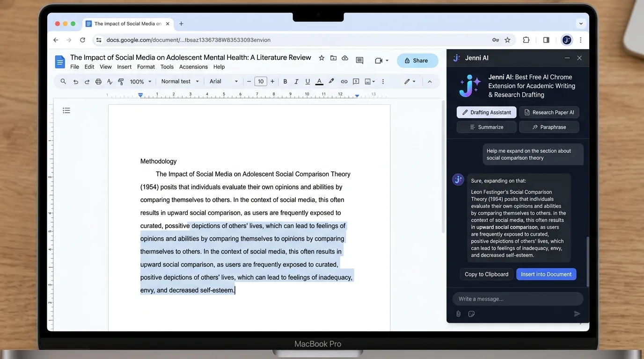Open the Normal text style dropdown
The image size is (644, 359).
(x=180, y=81)
